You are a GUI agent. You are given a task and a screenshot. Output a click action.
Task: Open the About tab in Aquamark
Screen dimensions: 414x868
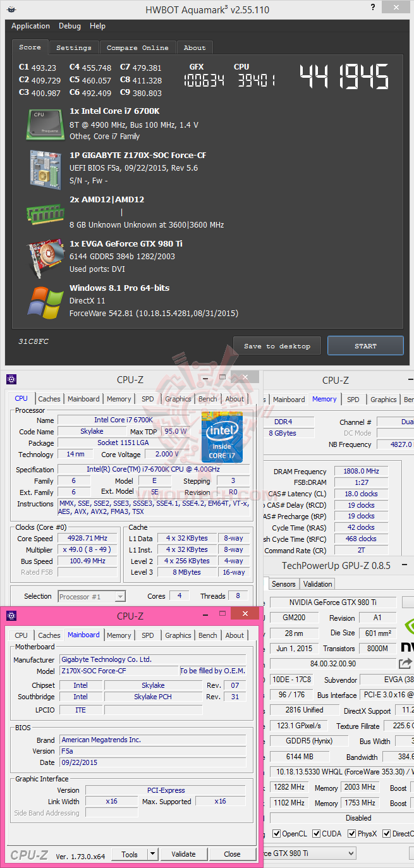tap(195, 47)
